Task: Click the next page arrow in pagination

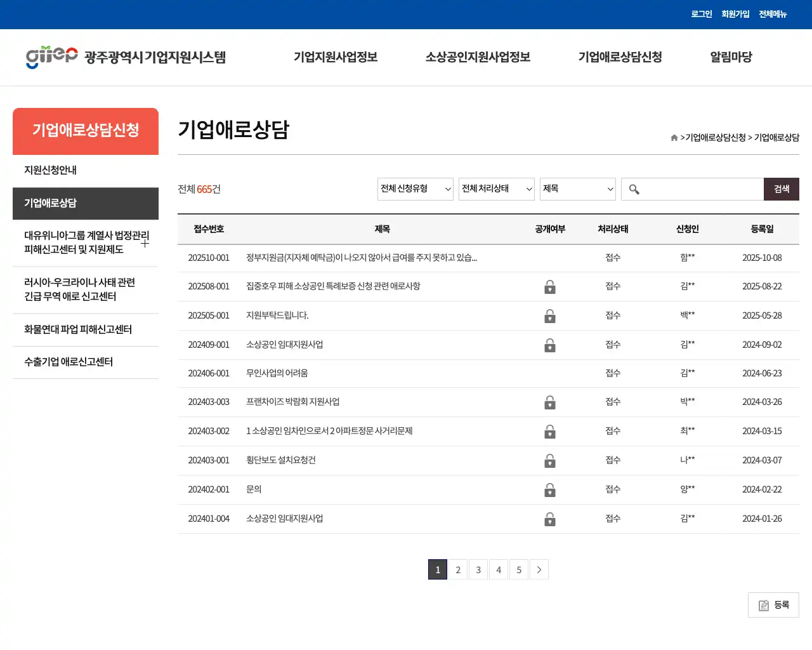Action: click(x=539, y=569)
